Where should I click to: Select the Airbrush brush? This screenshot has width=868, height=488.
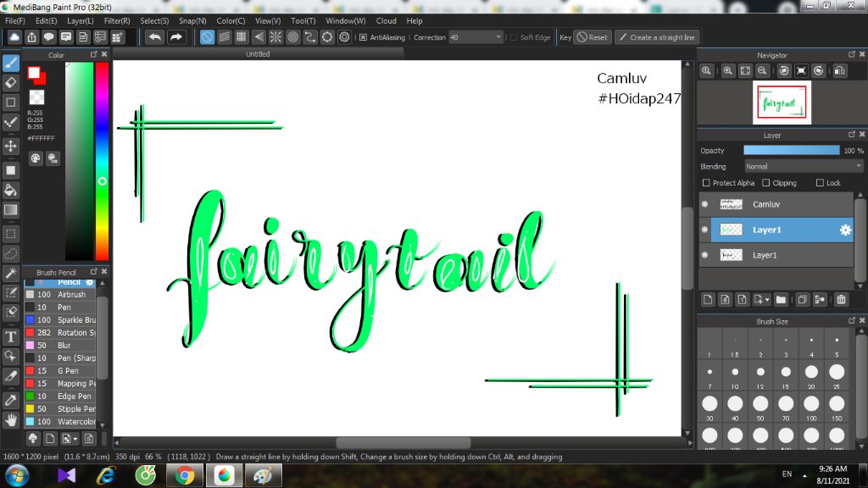point(60,295)
